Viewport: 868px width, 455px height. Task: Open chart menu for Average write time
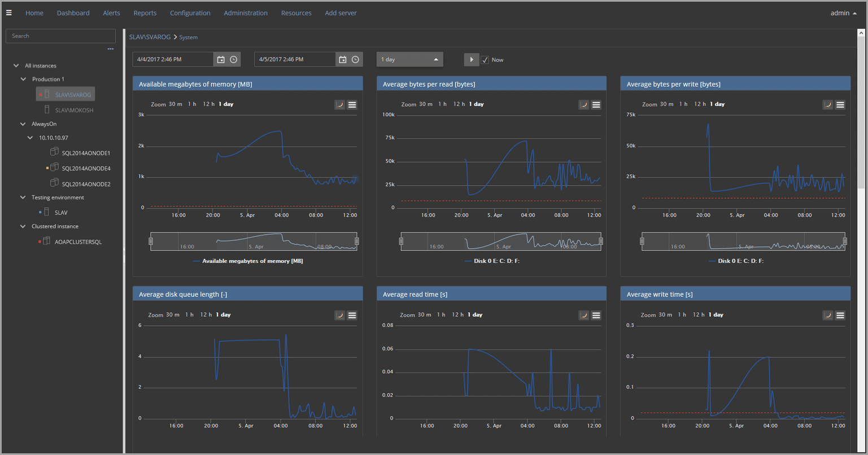tap(840, 315)
